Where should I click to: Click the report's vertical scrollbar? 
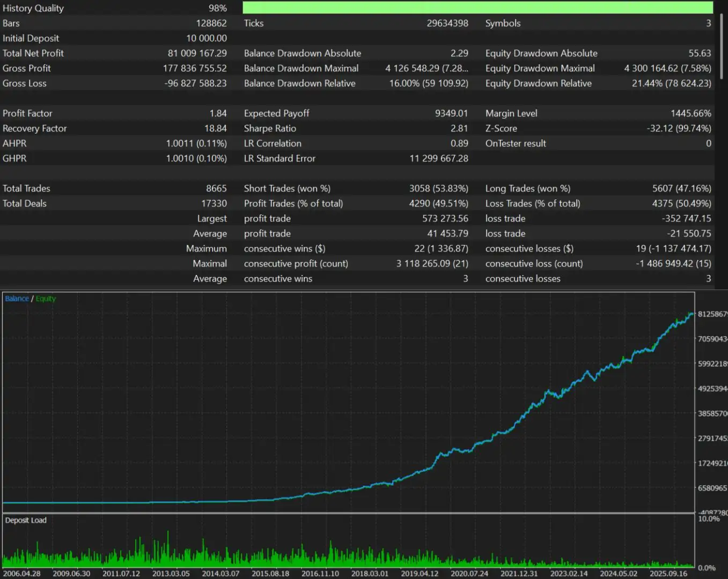click(x=721, y=46)
